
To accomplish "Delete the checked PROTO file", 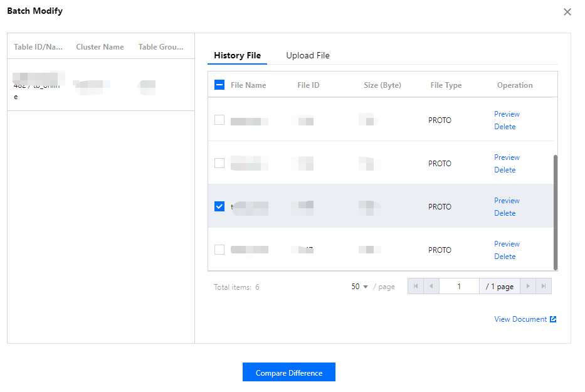I will click(505, 213).
